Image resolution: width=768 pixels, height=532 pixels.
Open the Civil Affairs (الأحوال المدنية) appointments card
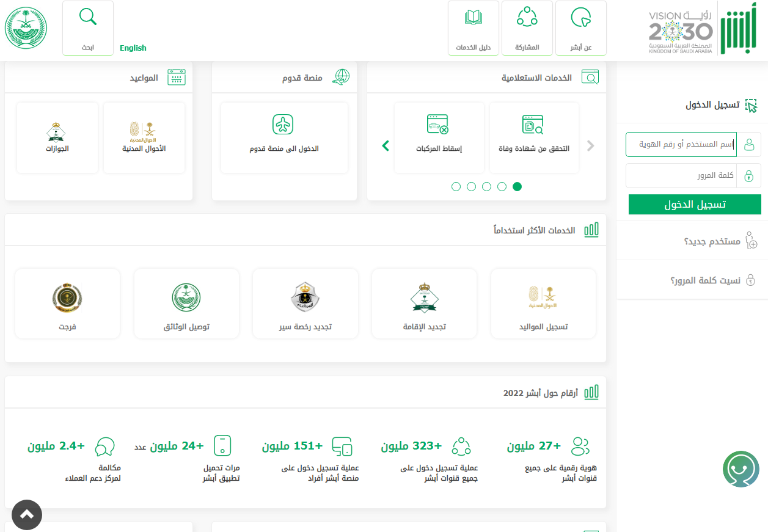(144, 137)
